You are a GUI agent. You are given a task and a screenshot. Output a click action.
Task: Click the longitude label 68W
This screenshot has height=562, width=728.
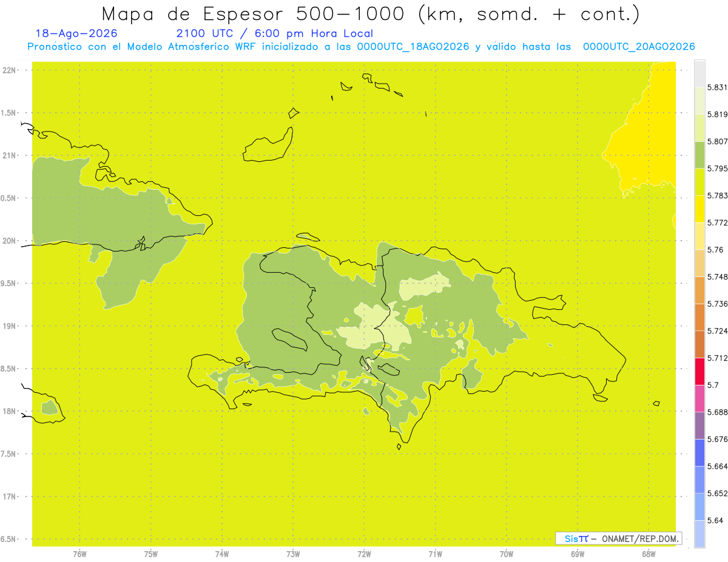click(x=649, y=554)
